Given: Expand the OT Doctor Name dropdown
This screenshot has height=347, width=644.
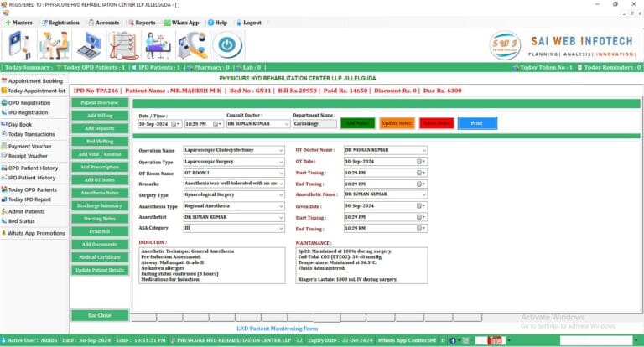Looking at the screenshot, I should pyautogui.click(x=423, y=150).
